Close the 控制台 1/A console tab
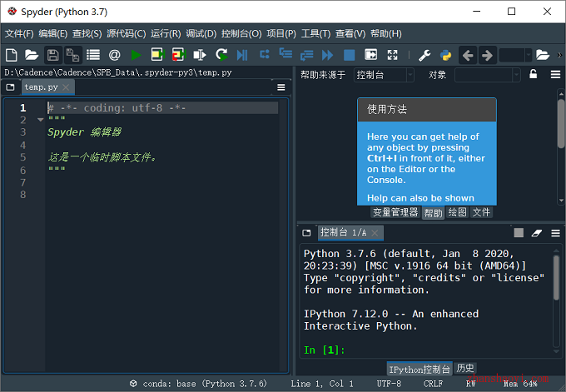This screenshot has width=566, height=392. [x=375, y=233]
